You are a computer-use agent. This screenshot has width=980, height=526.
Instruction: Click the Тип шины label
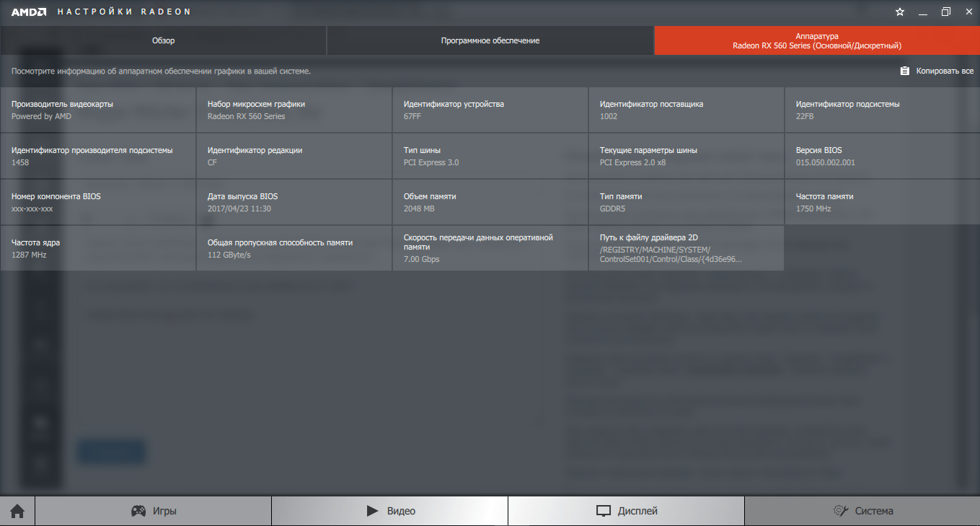pyautogui.click(x=422, y=150)
